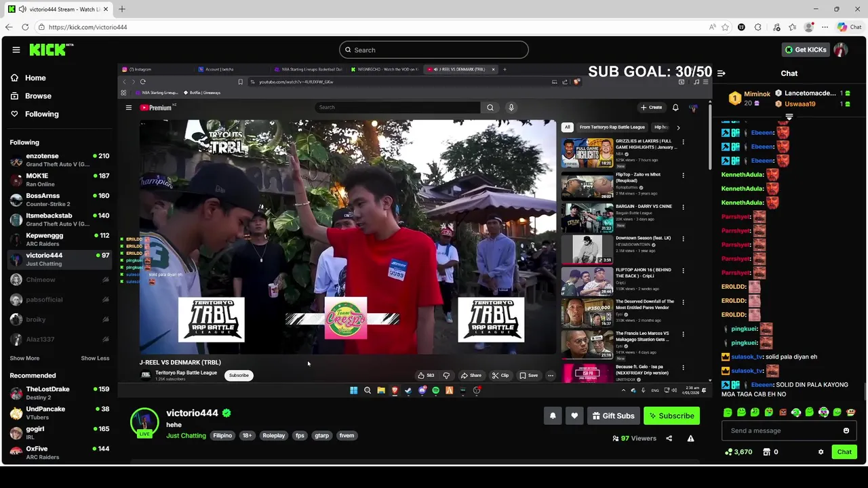Open the media control music icon
The image size is (868, 488).
[x=776, y=27]
